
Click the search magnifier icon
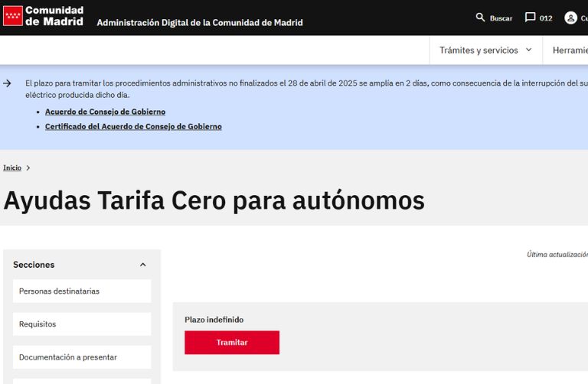pos(480,18)
